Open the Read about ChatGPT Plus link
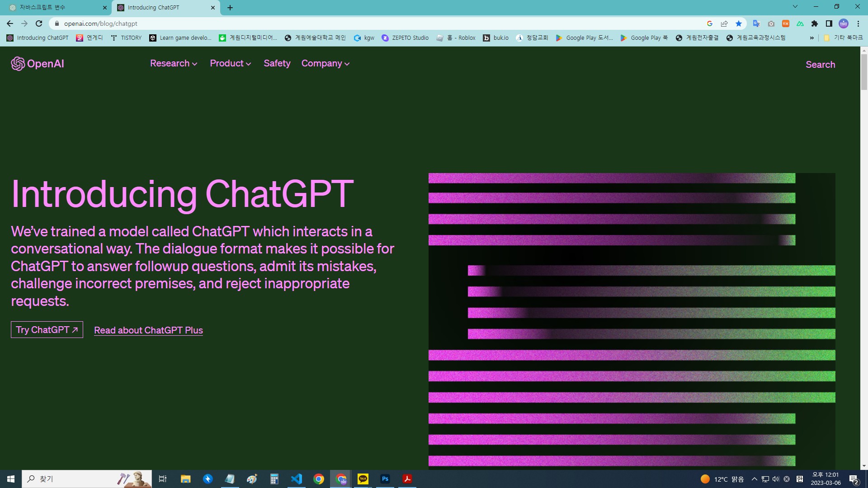The width and height of the screenshot is (868, 488). [148, 330]
